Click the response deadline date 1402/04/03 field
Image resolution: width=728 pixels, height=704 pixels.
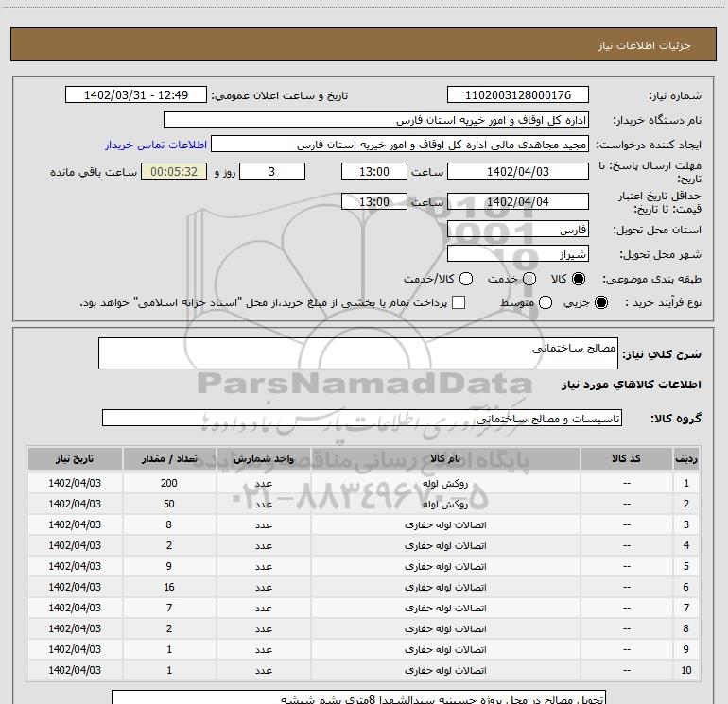[518, 171]
